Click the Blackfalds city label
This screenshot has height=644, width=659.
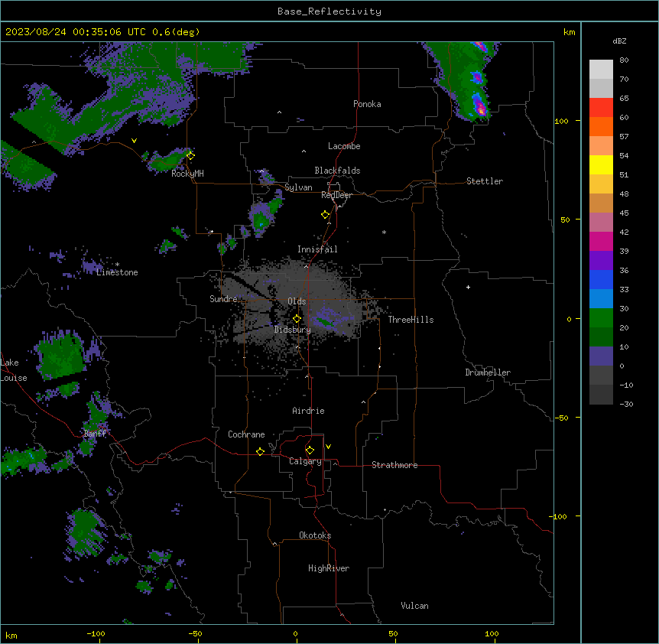[337, 171]
